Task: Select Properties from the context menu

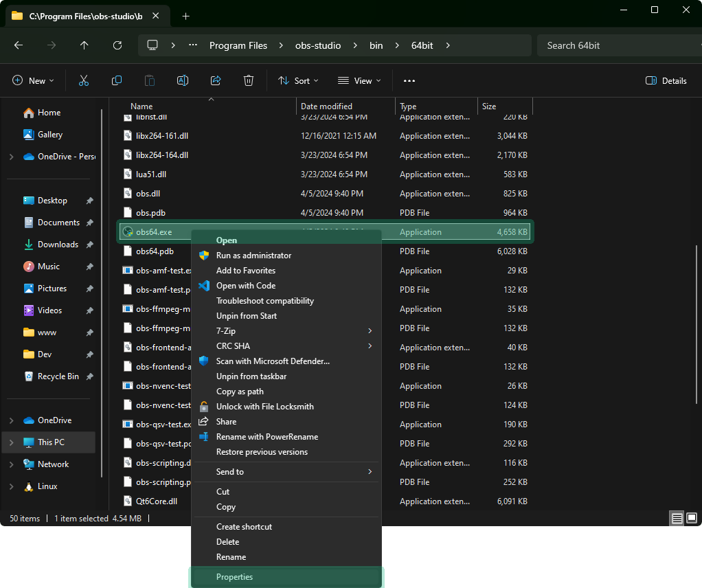Action: click(286, 577)
